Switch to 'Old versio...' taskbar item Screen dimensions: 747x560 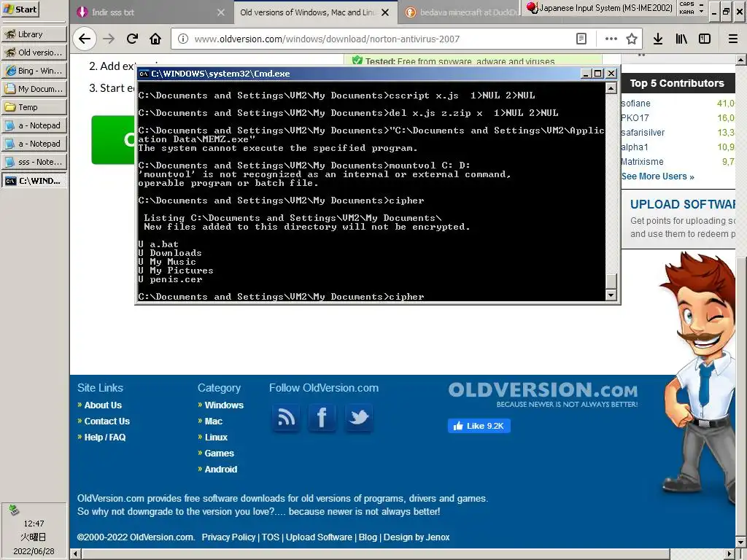[34, 52]
